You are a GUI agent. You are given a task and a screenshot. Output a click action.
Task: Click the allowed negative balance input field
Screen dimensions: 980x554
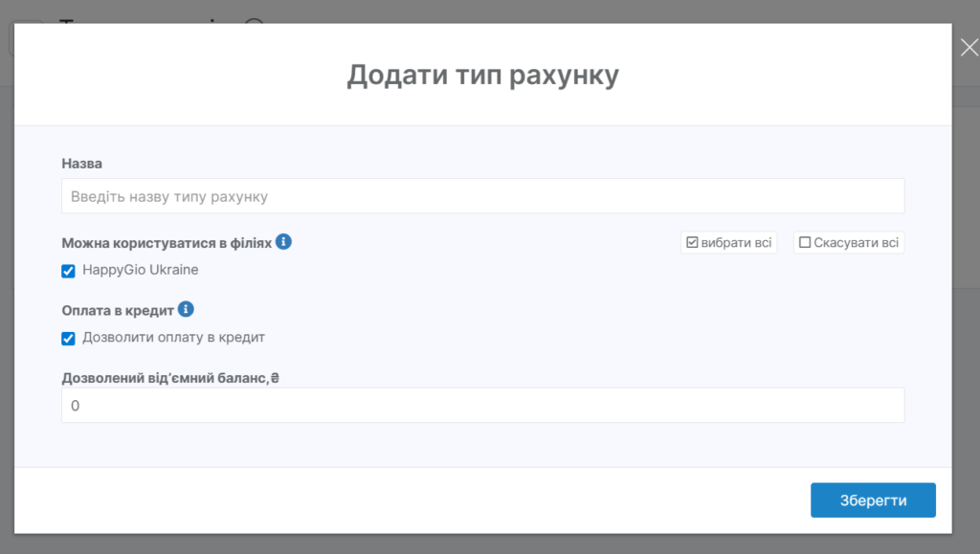click(x=482, y=406)
